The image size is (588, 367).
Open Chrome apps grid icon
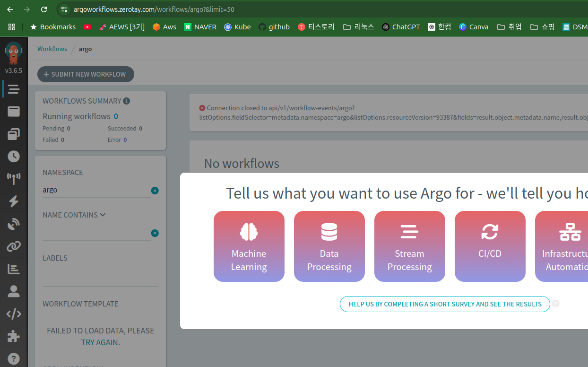(x=12, y=27)
